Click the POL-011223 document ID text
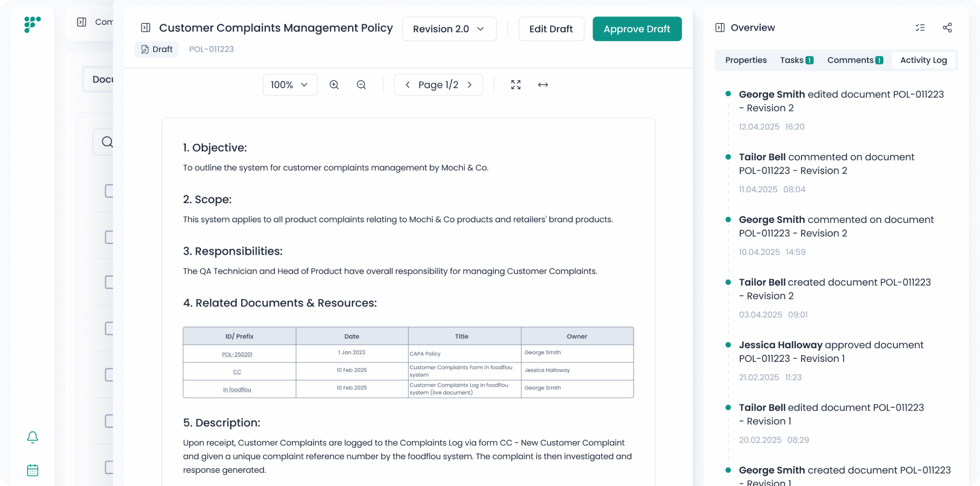Screen dimensions: 980x486 pos(211,49)
